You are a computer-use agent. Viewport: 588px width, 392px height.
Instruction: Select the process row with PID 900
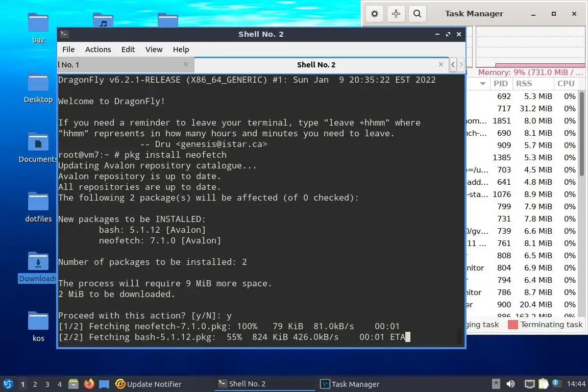click(x=522, y=305)
